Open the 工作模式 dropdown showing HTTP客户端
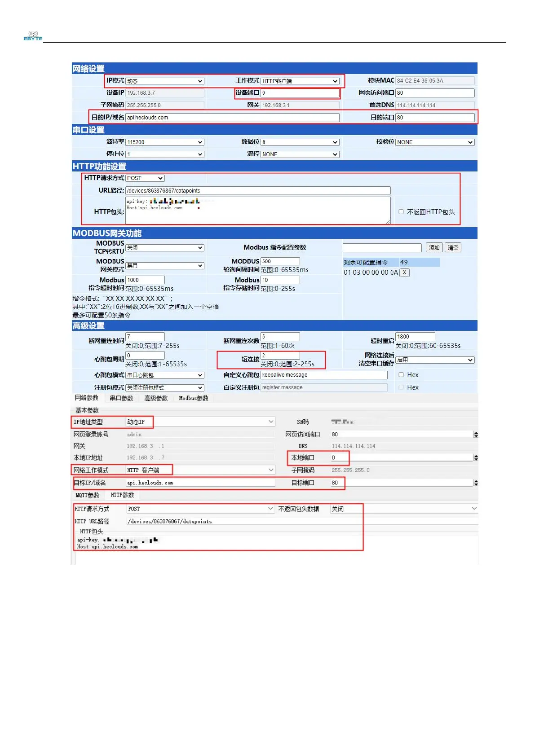The image size is (535, 756). pyautogui.click(x=300, y=81)
